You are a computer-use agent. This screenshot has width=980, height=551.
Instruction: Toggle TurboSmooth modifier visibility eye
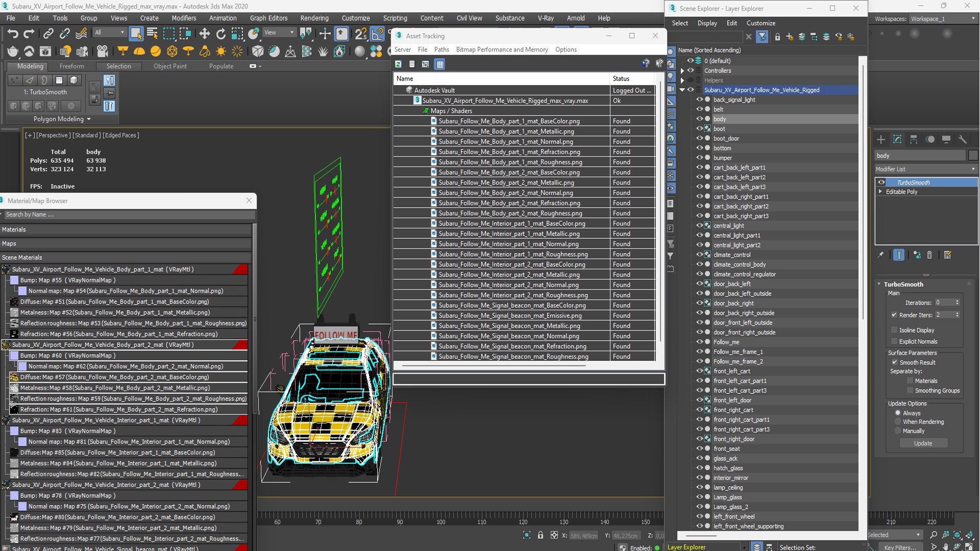tap(881, 182)
